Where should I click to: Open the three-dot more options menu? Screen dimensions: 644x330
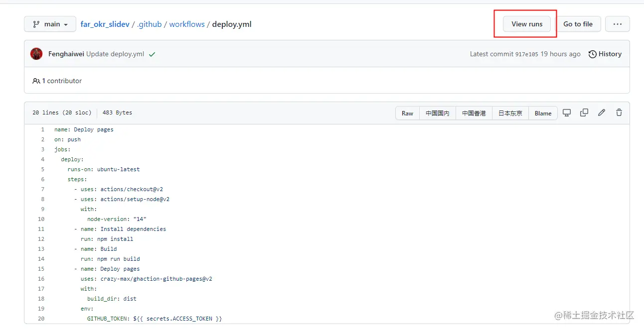(x=618, y=24)
